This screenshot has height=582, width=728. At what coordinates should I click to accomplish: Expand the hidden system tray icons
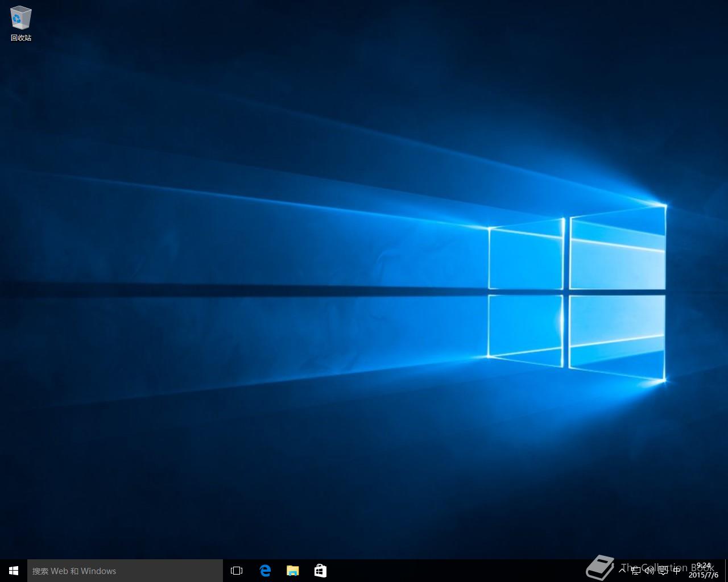coord(622,571)
